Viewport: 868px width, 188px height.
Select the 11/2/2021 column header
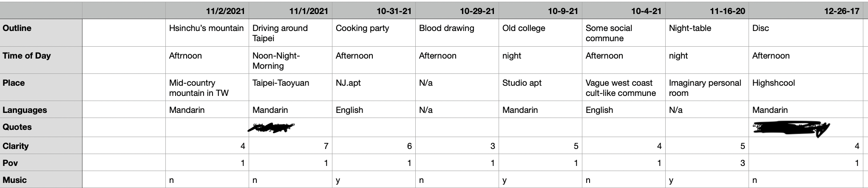point(207,11)
